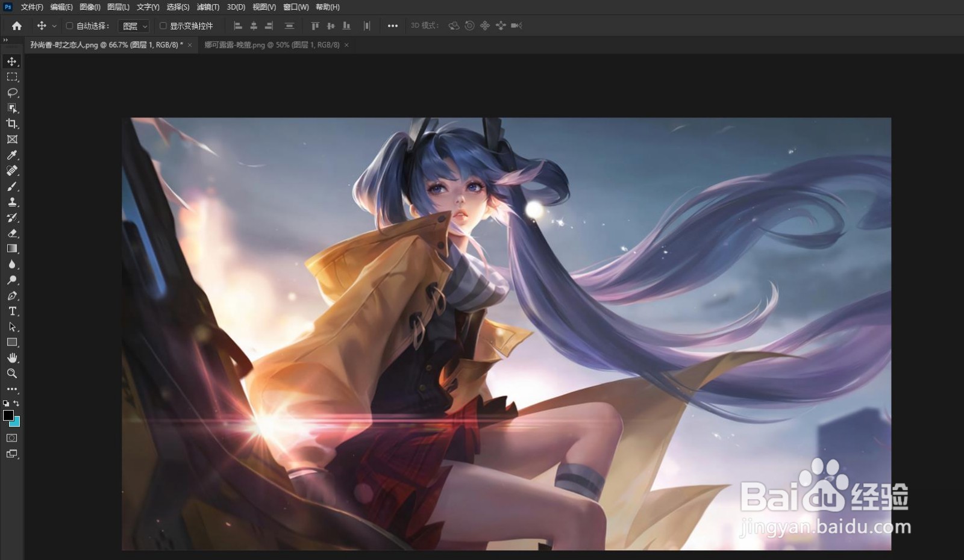Click the 3D slide mode icon

tap(501, 26)
